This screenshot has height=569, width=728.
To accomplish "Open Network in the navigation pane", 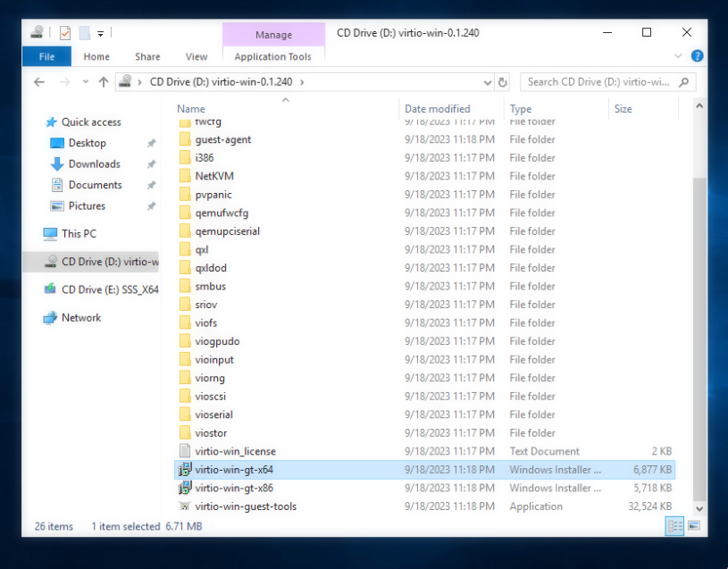I will click(81, 317).
